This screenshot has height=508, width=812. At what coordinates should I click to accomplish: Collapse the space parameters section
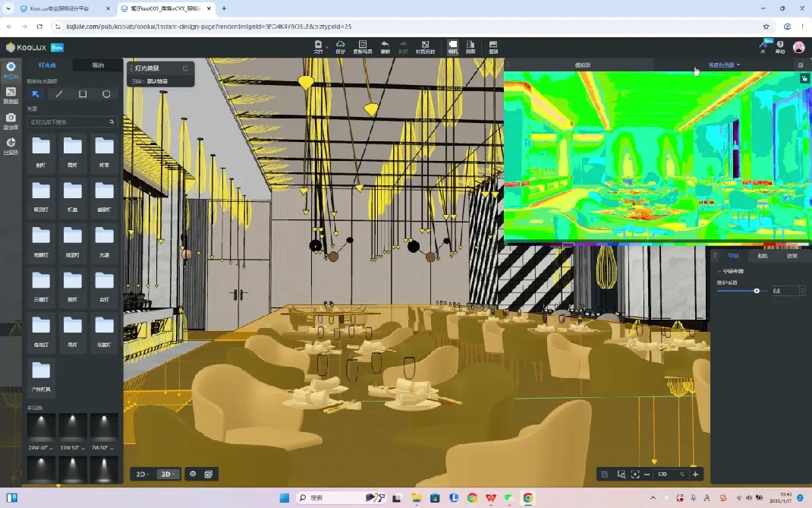point(719,271)
